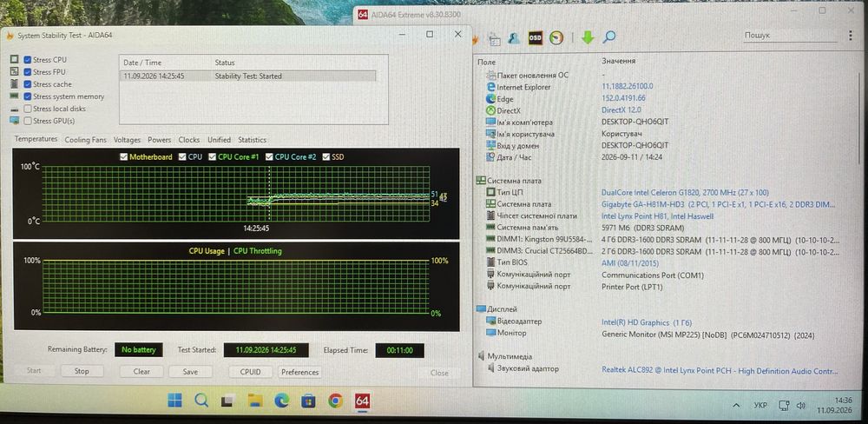Open the three-dot menu in AIDA64 Extreme

click(851, 36)
